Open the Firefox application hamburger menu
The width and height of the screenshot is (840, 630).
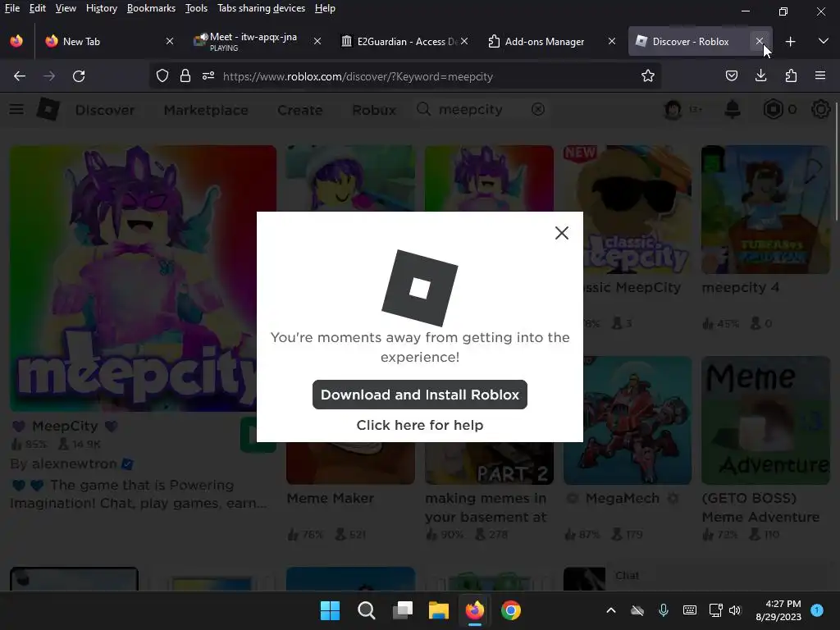click(820, 76)
